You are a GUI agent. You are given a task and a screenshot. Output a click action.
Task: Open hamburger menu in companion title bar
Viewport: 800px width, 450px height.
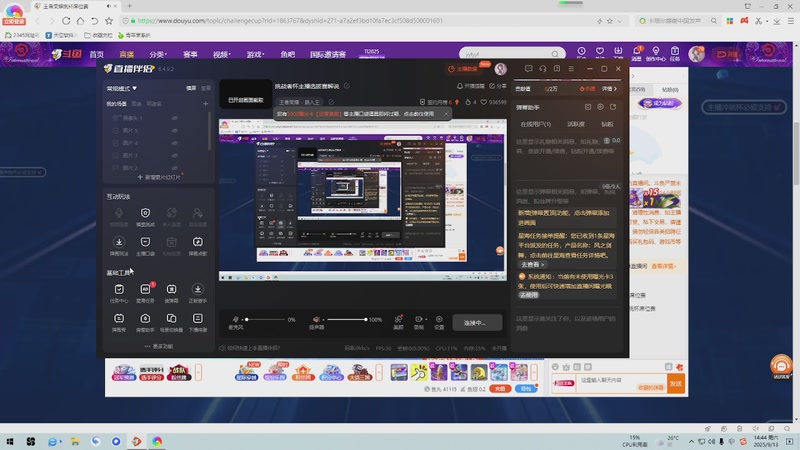571,68
